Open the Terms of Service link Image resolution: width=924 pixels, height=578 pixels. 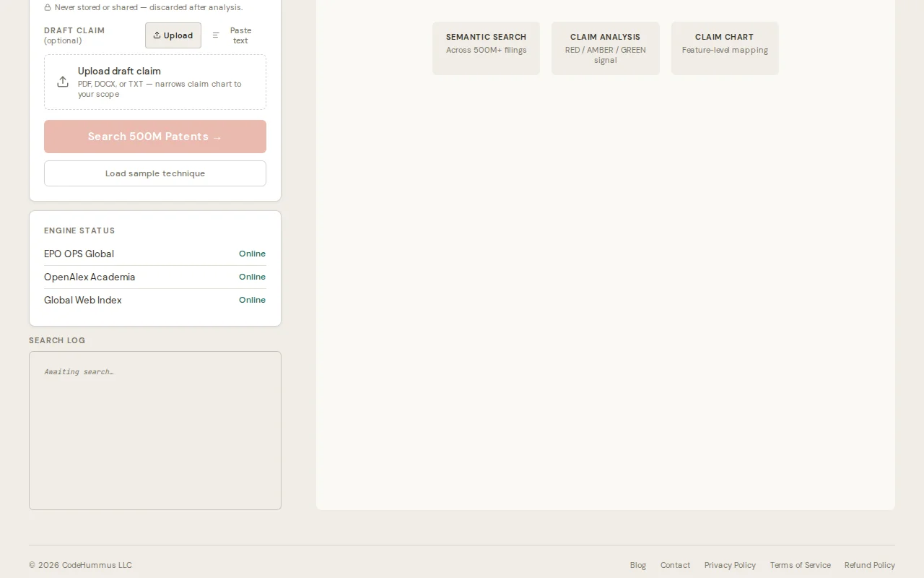[800, 565]
